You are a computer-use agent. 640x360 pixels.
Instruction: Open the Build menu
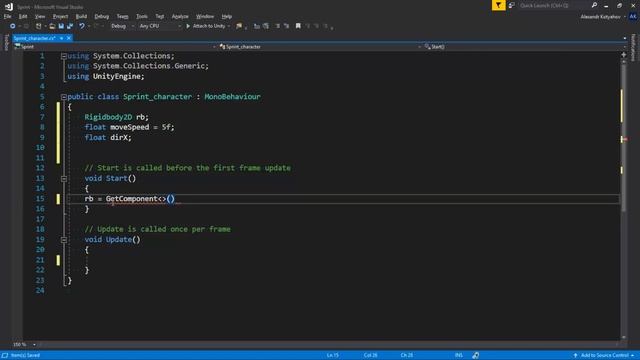click(81, 16)
